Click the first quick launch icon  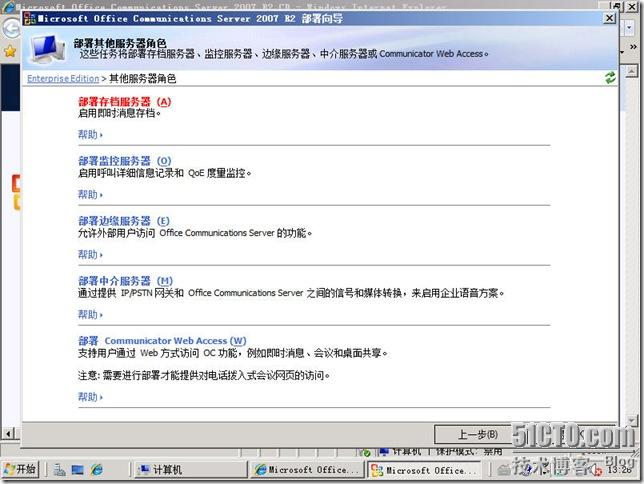tap(59, 470)
